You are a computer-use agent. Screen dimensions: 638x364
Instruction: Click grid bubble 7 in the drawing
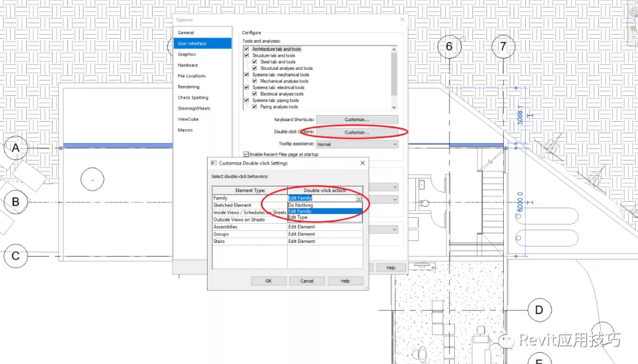503,47
